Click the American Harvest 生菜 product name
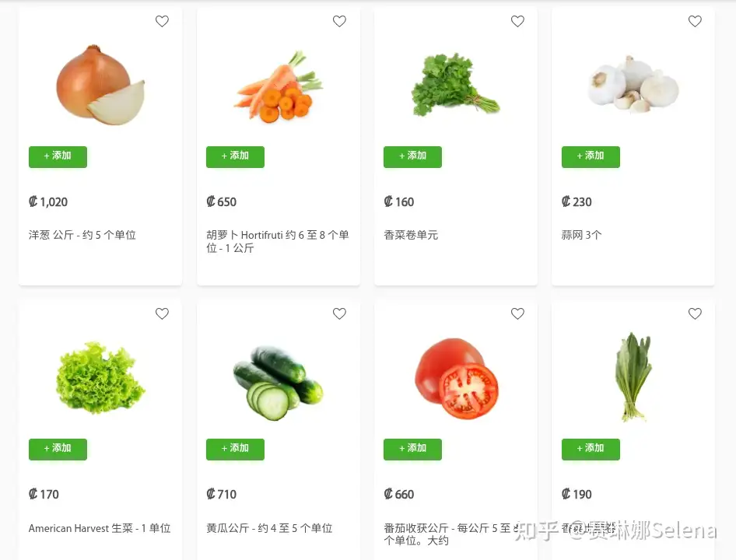The width and height of the screenshot is (736, 560). point(100,528)
